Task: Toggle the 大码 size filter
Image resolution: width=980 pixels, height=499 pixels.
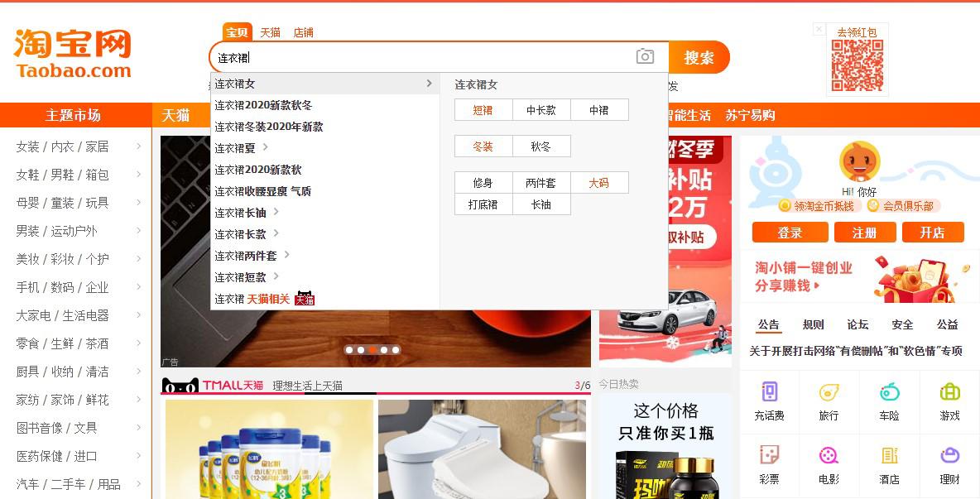Action: click(599, 182)
